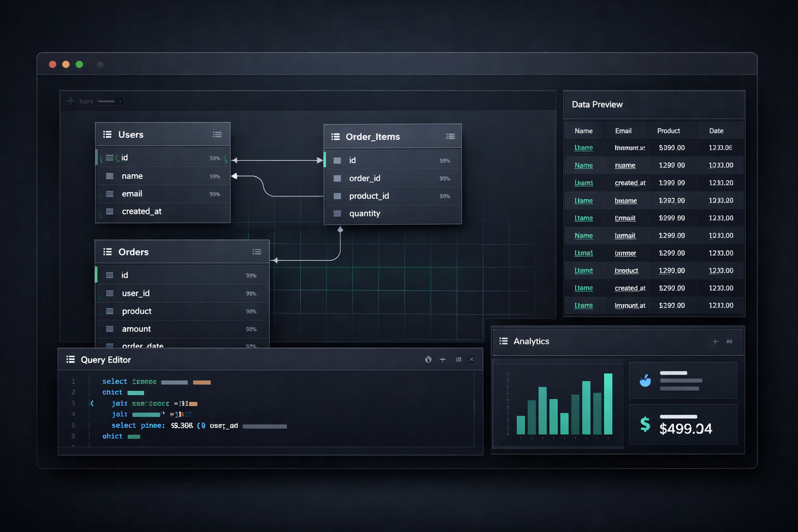Screen dimensions: 798x532
Task: Click the plus icon in canvas toolbar
Action: pos(71,101)
